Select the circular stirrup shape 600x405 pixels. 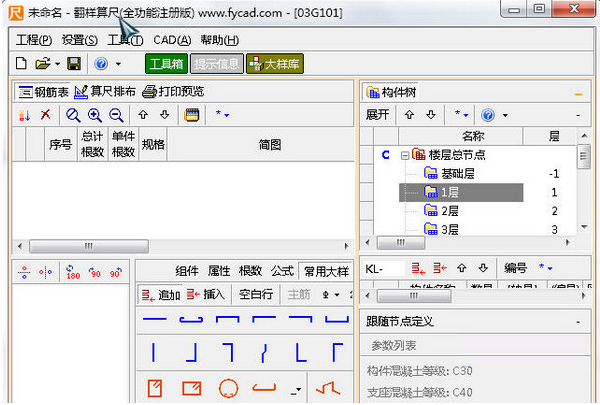pyautogui.click(x=228, y=389)
